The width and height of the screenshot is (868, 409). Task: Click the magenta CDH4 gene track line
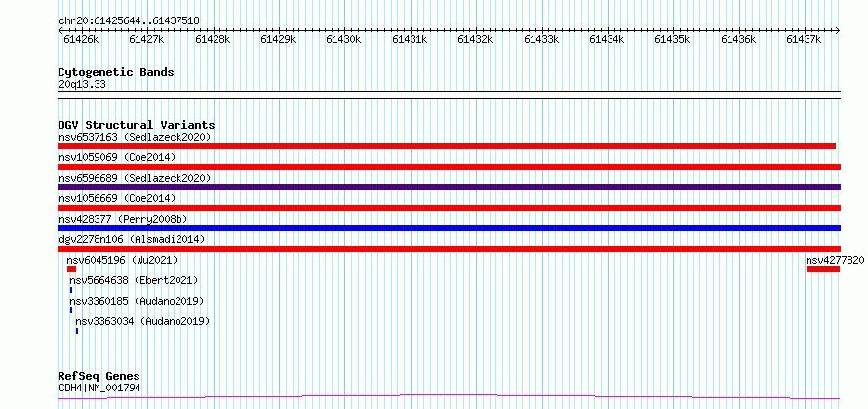coord(450,396)
